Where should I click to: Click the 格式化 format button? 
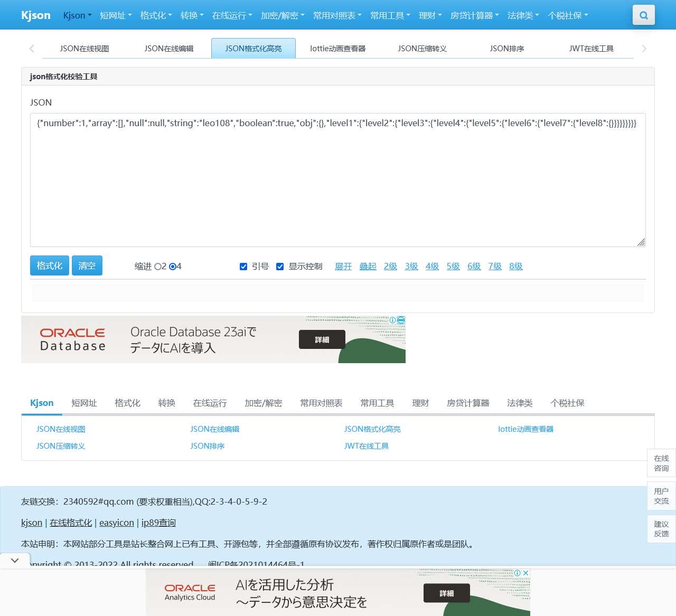coord(50,266)
